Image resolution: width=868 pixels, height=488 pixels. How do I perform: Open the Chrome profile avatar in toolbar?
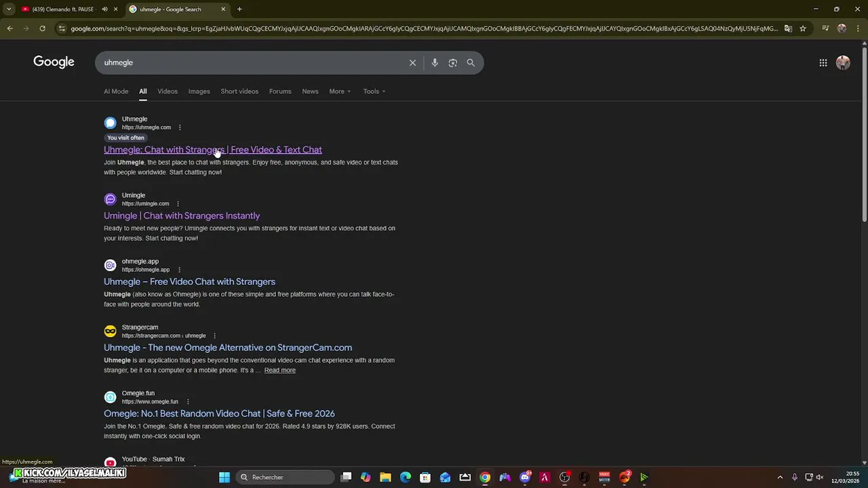tap(842, 28)
